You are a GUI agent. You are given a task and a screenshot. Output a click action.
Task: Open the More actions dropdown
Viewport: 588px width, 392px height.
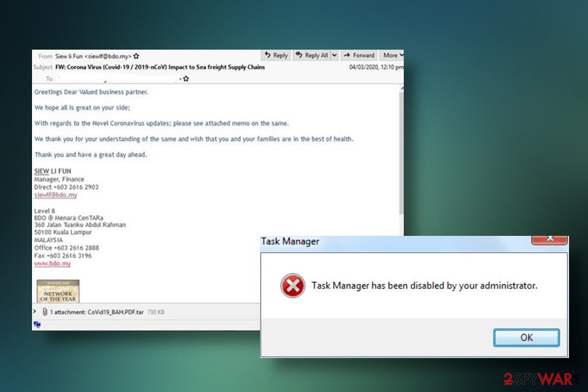click(392, 55)
